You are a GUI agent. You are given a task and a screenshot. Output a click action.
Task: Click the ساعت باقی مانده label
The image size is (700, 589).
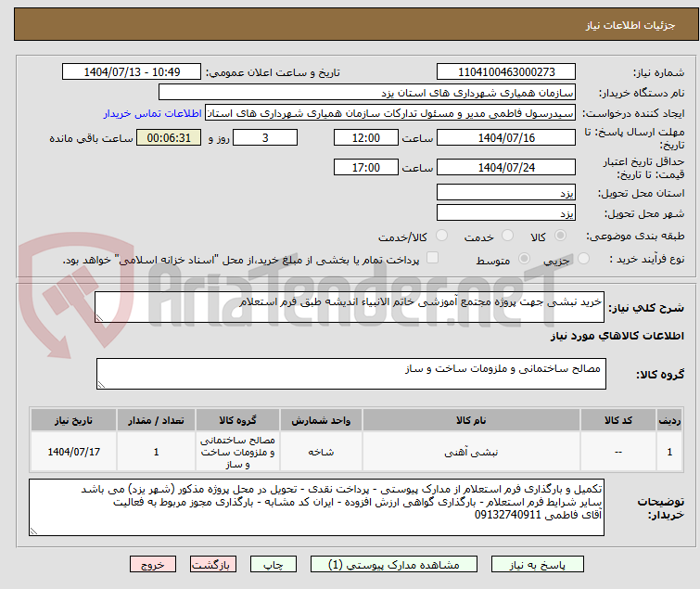(x=91, y=138)
